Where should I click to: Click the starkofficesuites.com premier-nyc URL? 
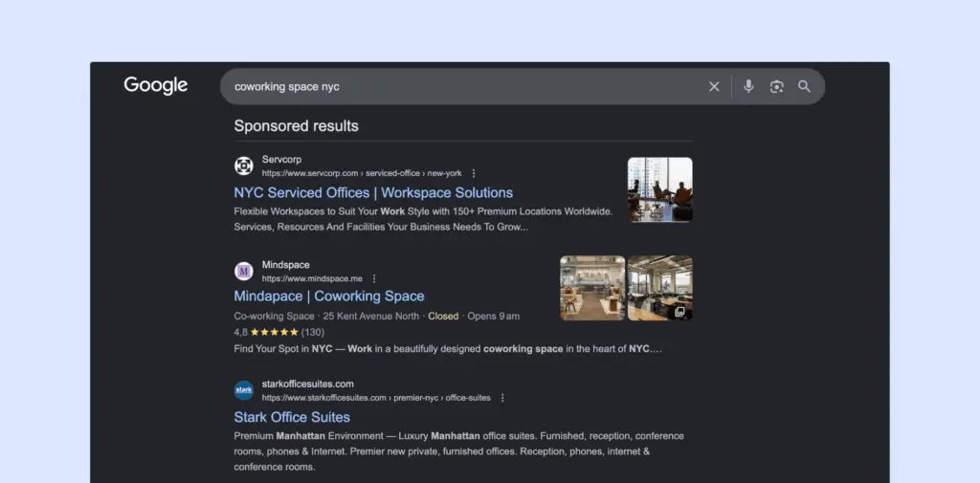[x=376, y=397]
